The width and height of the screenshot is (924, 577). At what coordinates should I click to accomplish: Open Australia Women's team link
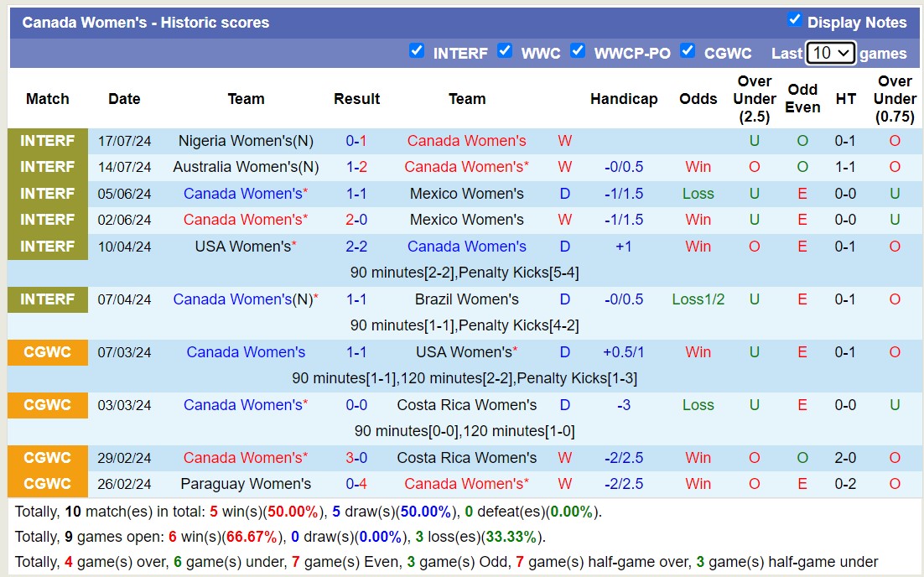[x=241, y=167]
